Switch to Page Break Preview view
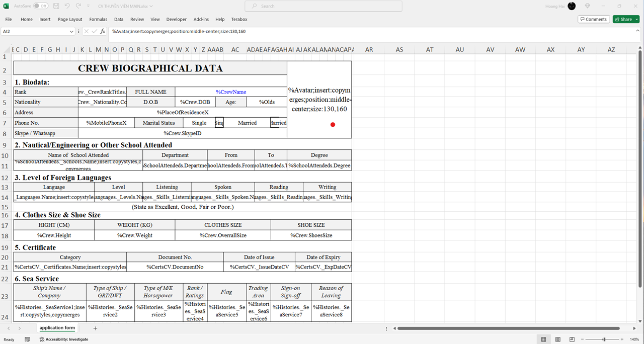The width and height of the screenshot is (644, 344). click(x=572, y=339)
